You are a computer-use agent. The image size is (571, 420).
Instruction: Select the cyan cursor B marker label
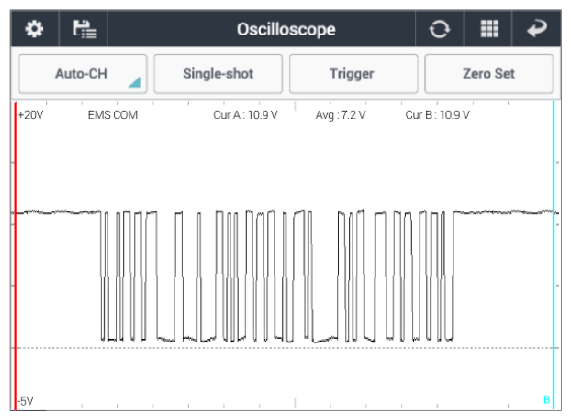click(x=546, y=400)
